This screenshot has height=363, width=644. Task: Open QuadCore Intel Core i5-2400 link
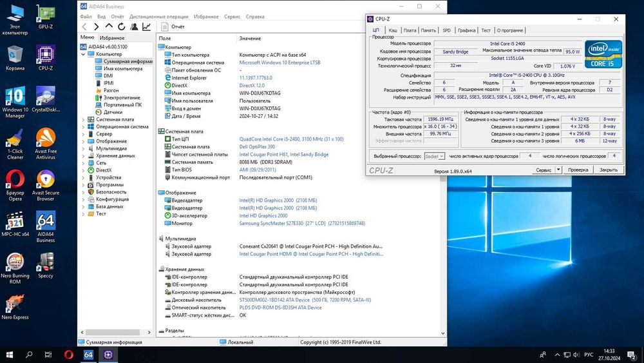pos(291,139)
